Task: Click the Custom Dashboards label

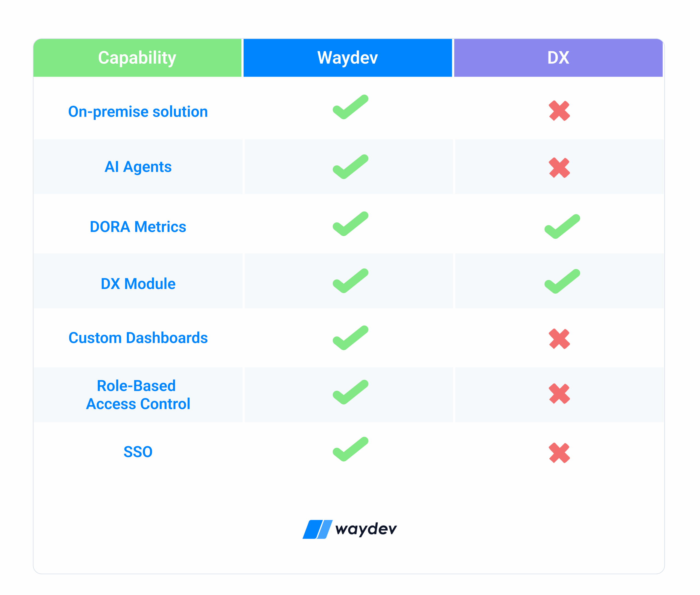Action: point(138,338)
